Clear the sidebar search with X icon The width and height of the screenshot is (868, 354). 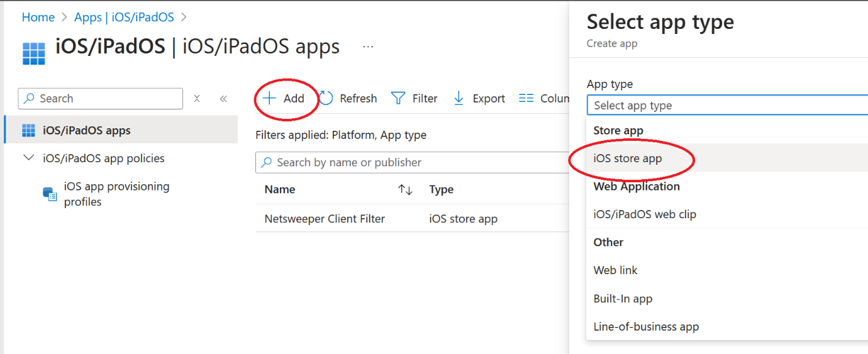click(197, 99)
